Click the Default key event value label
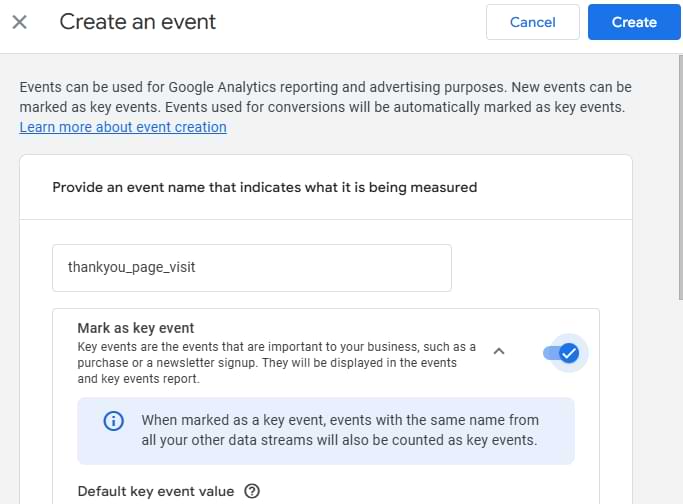 click(156, 491)
